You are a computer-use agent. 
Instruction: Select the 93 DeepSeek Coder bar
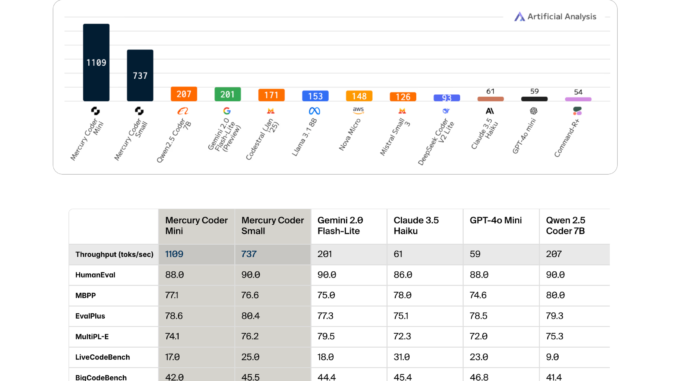click(447, 98)
